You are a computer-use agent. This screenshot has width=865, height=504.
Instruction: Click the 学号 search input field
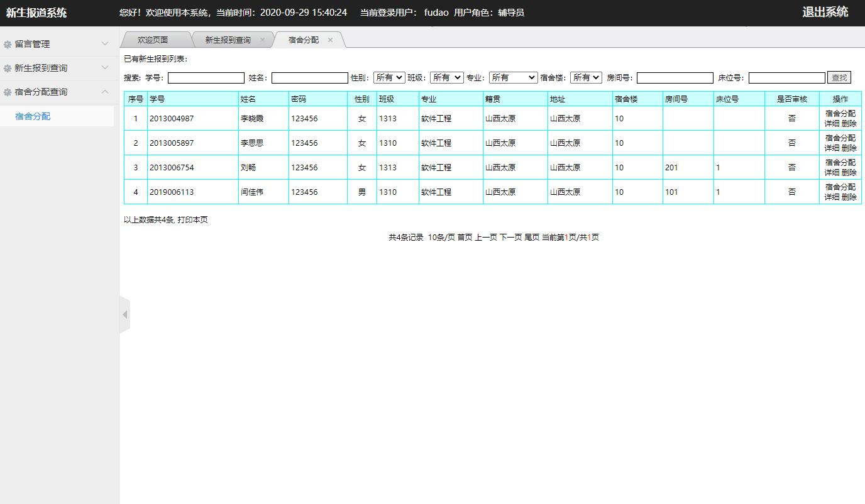[205, 77]
